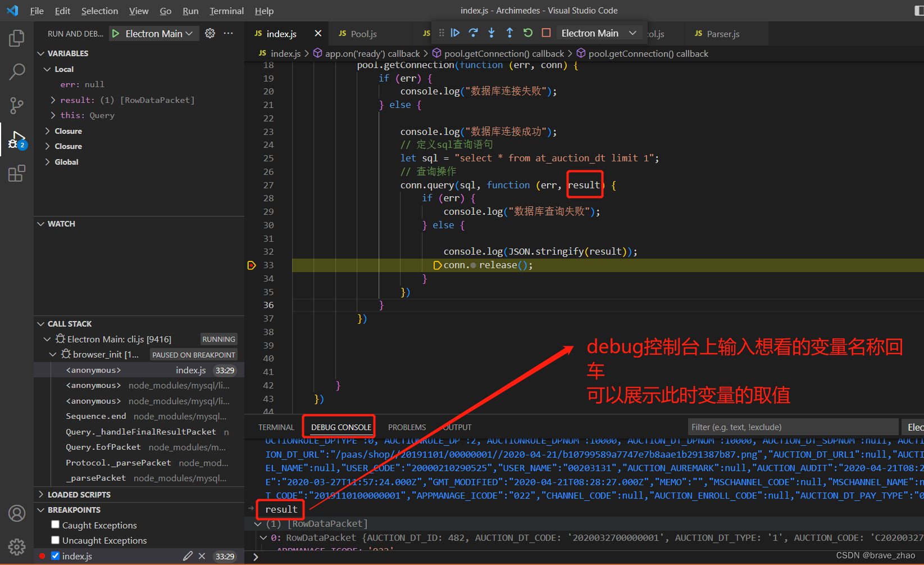
Task: Expand the result variable
Action: point(127,100)
